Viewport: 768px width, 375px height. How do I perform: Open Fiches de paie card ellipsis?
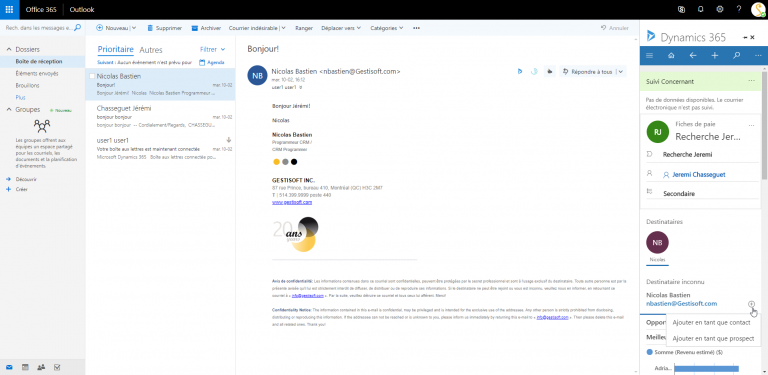point(751,126)
